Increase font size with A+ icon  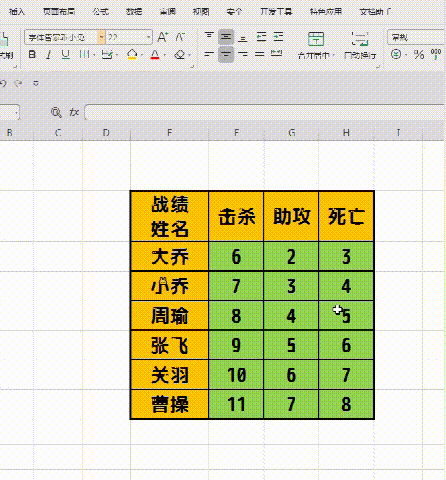[x=163, y=37]
